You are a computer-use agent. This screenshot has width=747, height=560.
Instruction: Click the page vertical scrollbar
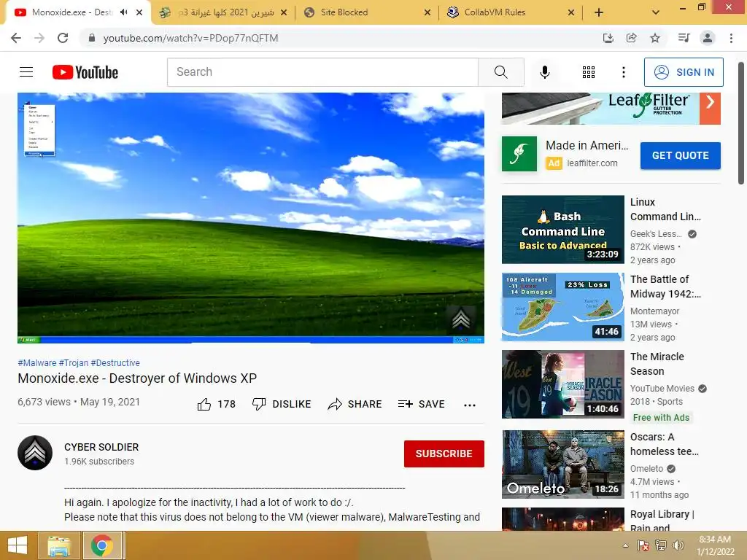741,122
